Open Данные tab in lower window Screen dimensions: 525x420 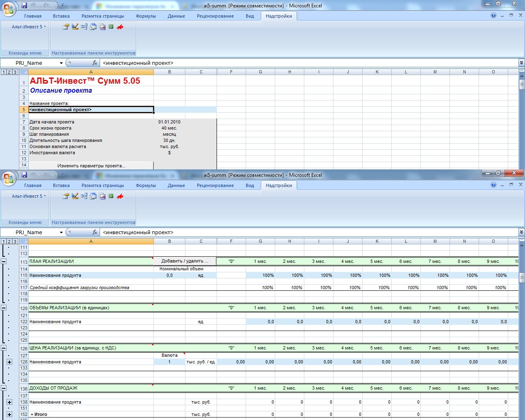pyautogui.click(x=176, y=185)
